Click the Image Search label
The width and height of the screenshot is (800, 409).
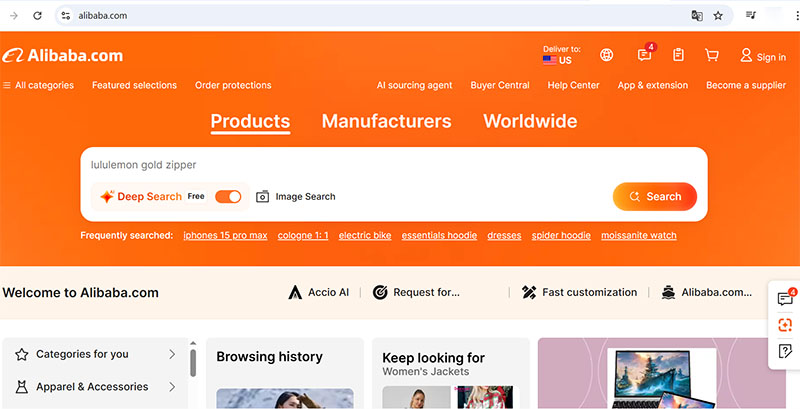pos(306,196)
